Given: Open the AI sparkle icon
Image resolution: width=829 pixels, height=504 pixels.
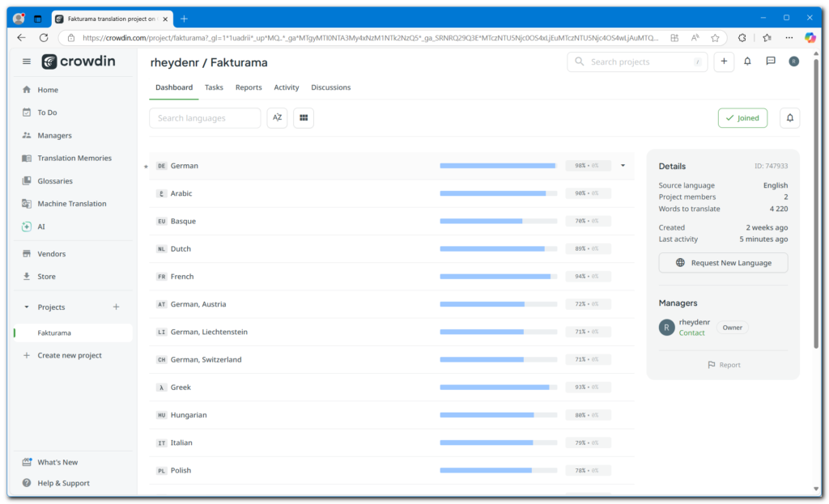Looking at the screenshot, I should (27, 227).
